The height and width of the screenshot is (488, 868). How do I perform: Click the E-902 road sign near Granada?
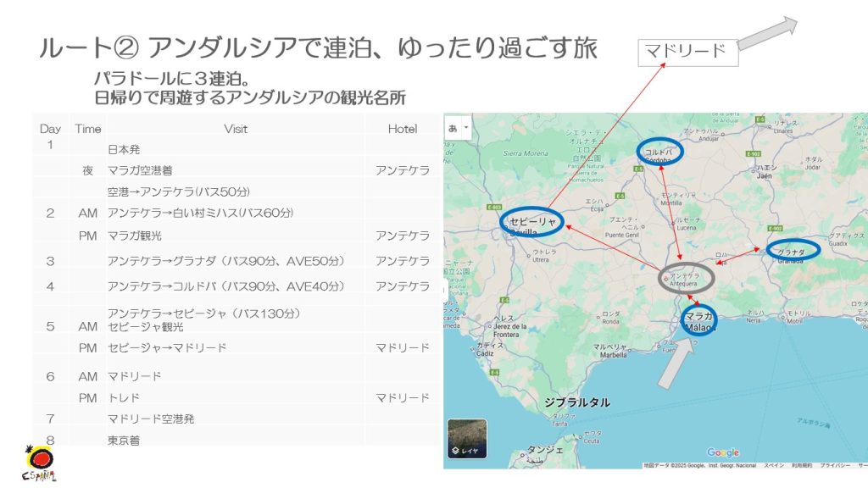click(773, 228)
